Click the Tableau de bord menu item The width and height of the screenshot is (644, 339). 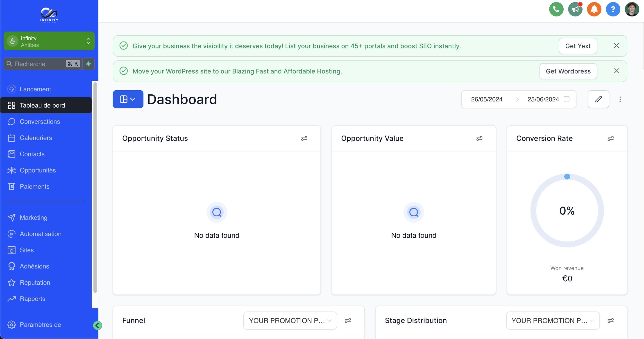42,105
